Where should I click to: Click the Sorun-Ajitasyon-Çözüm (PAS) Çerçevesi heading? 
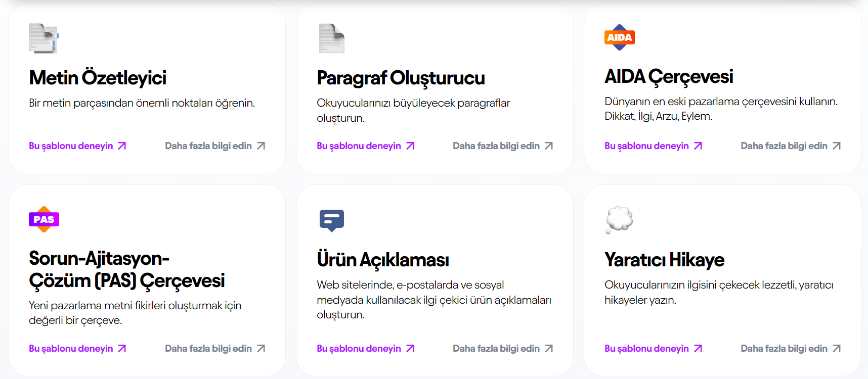tap(127, 269)
